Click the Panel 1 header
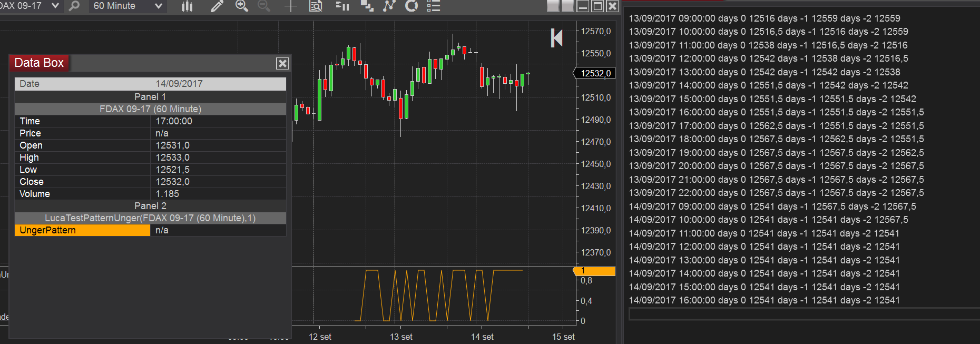 pyautogui.click(x=150, y=97)
